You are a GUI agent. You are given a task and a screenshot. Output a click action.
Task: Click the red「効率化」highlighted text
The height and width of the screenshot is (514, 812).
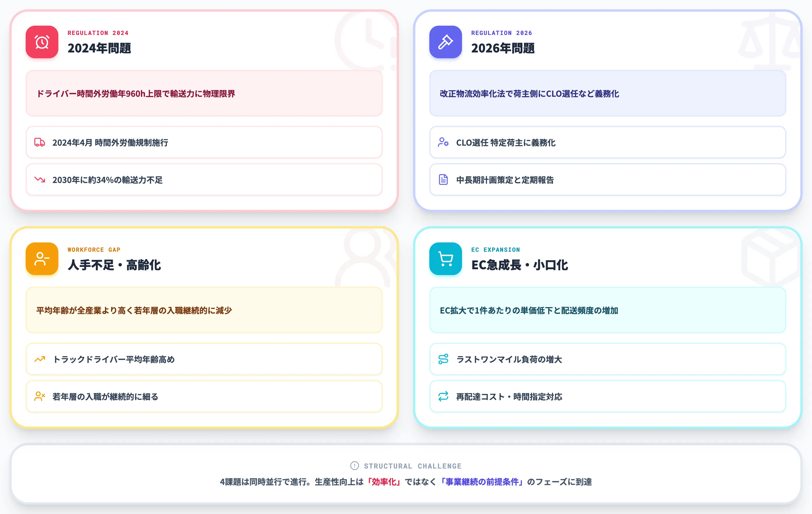coord(384,482)
